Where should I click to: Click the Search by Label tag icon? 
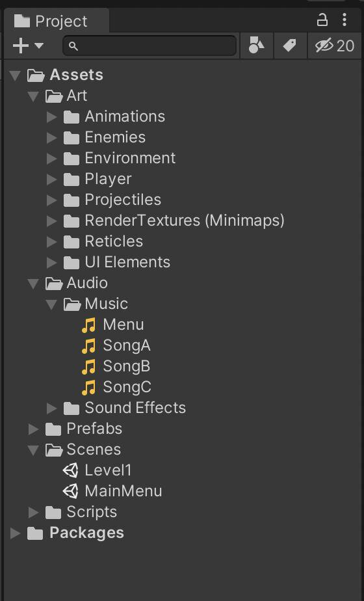click(290, 46)
